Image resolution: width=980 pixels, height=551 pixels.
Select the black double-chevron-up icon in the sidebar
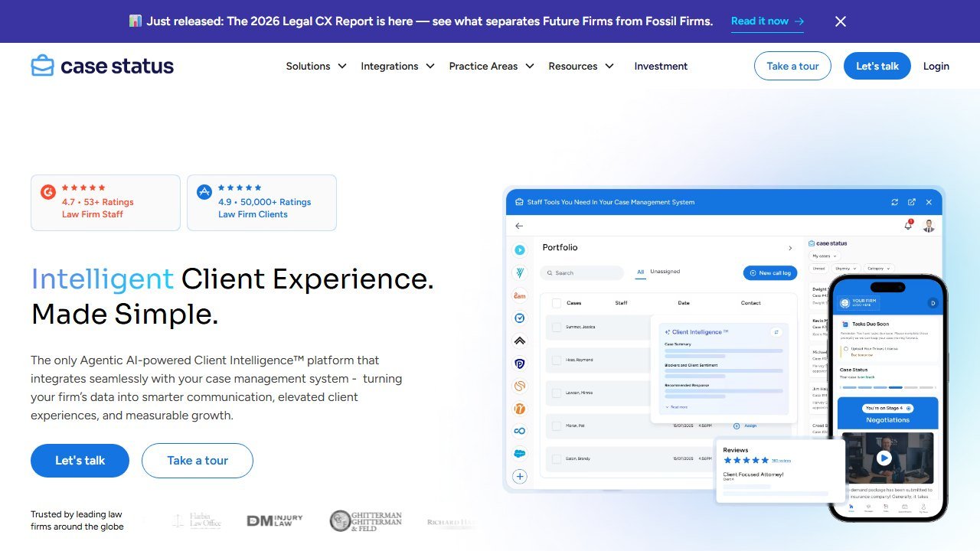pyautogui.click(x=520, y=341)
